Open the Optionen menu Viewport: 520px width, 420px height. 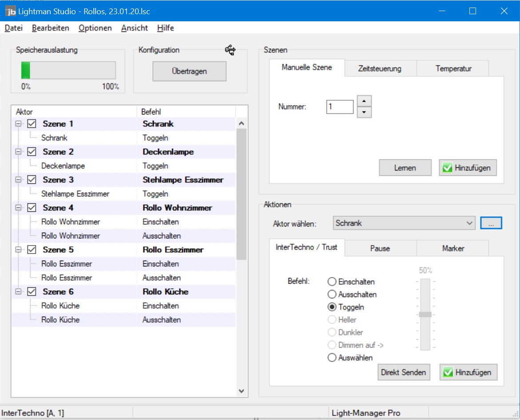coord(95,28)
